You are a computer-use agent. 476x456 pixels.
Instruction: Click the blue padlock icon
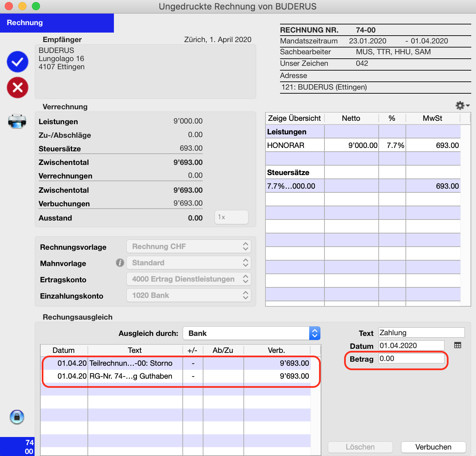click(17, 417)
